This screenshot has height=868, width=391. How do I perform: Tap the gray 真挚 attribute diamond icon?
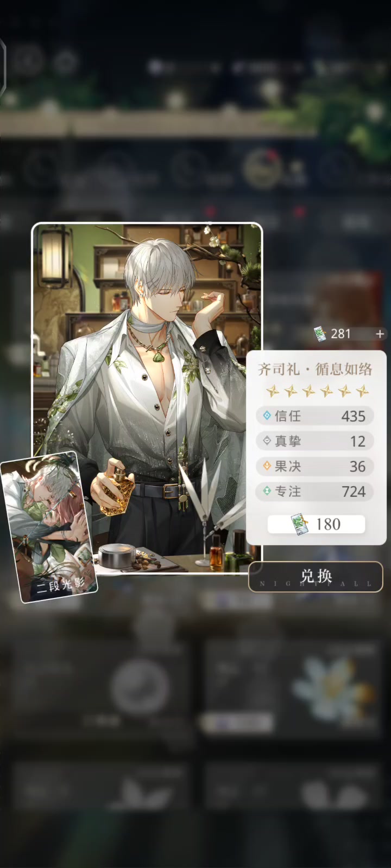click(267, 441)
